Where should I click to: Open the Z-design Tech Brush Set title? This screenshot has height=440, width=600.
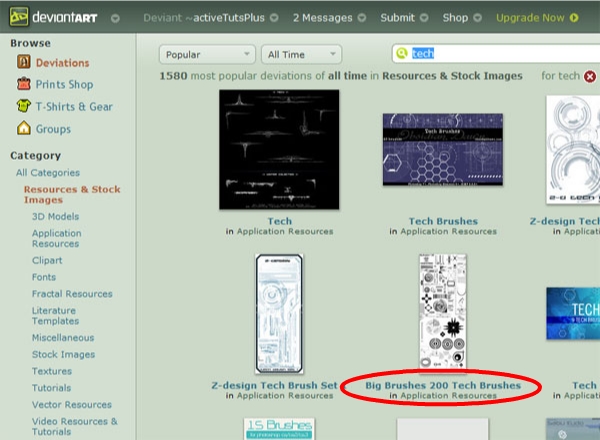pyautogui.click(x=274, y=385)
